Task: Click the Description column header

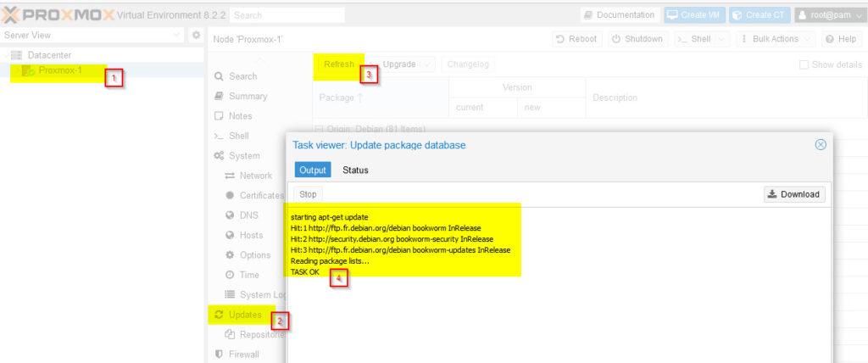Action: [726, 98]
